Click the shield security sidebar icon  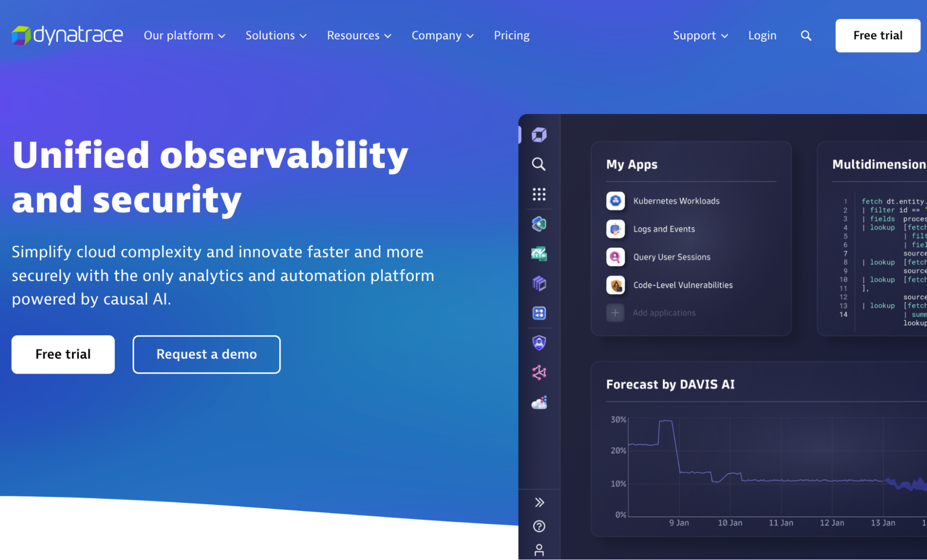(540, 342)
